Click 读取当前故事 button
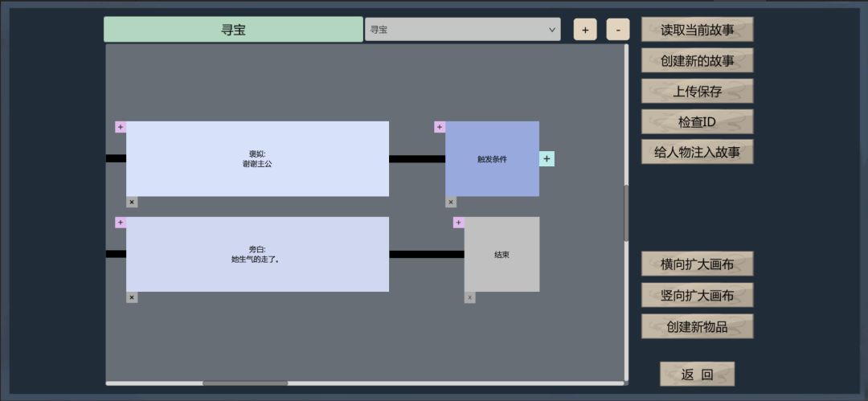Viewport: 868px width, 401px height. pos(697,30)
